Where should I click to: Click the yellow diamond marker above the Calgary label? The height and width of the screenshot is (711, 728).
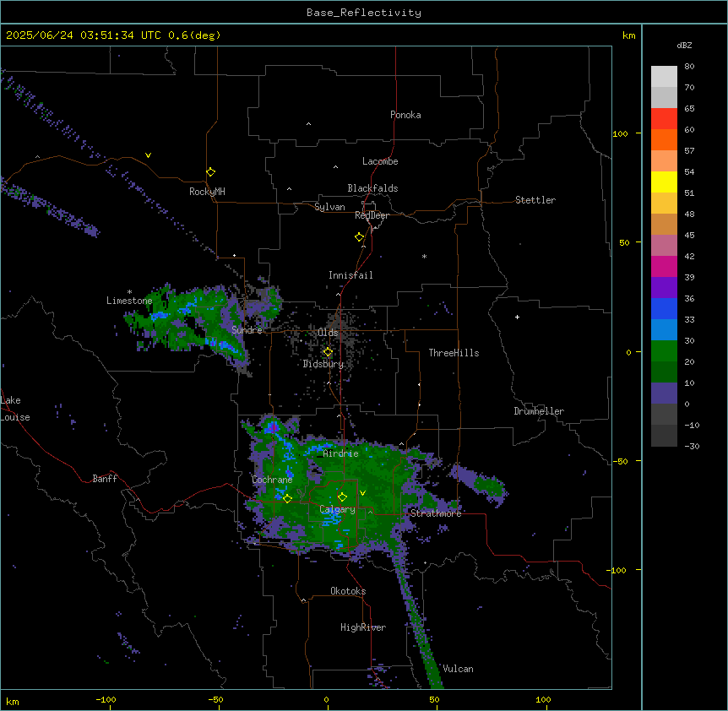(x=342, y=497)
